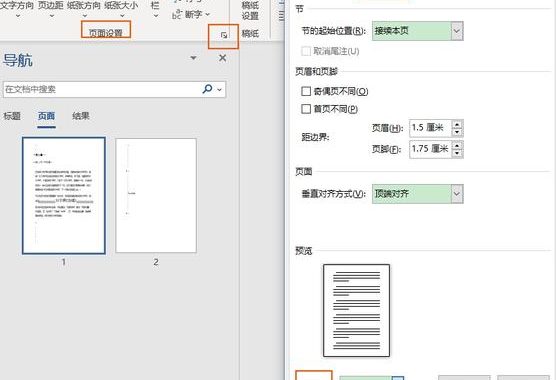Click the 页眉 distance value field
Image resolution: width=556 pixels, height=380 pixels.
coord(430,128)
